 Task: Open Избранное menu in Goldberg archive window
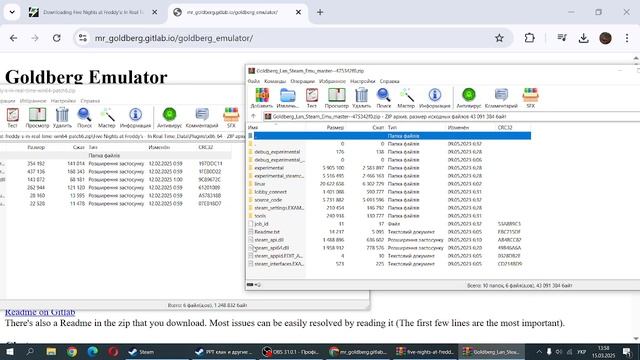tap(332, 81)
